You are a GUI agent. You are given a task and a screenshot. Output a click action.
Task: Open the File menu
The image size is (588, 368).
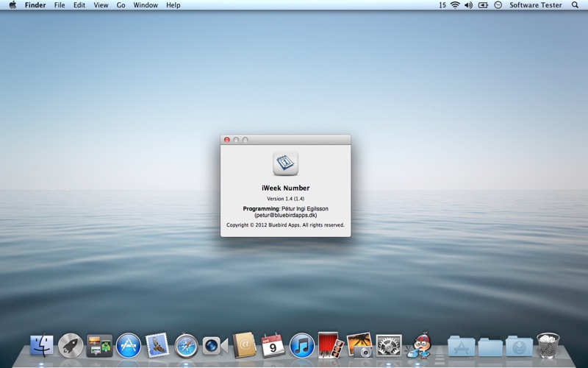(x=60, y=5)
